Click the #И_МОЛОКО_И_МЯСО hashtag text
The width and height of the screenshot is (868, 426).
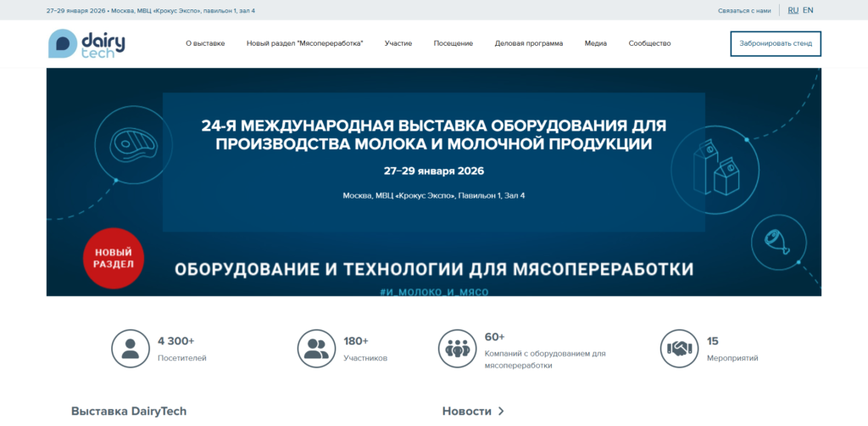(434, 291)
